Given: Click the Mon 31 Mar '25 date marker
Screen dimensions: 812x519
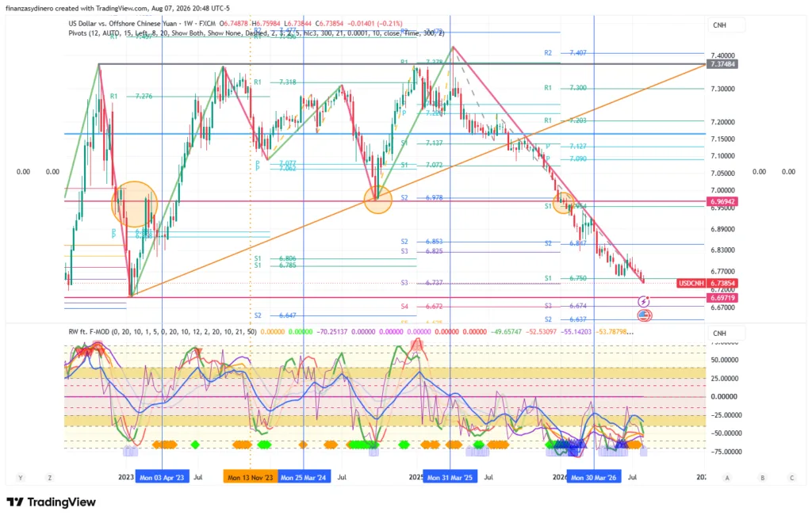Looking at the screenshot, I should pyautogui.click(x=450, y=478).
